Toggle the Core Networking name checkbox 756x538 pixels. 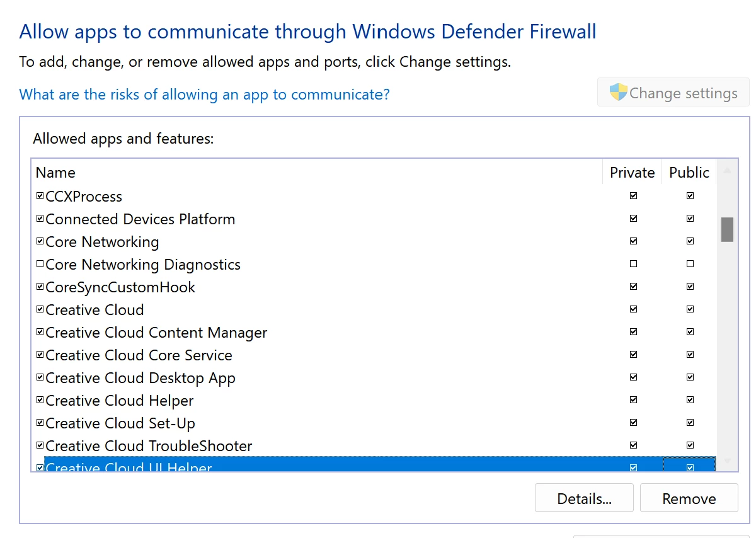40,241
